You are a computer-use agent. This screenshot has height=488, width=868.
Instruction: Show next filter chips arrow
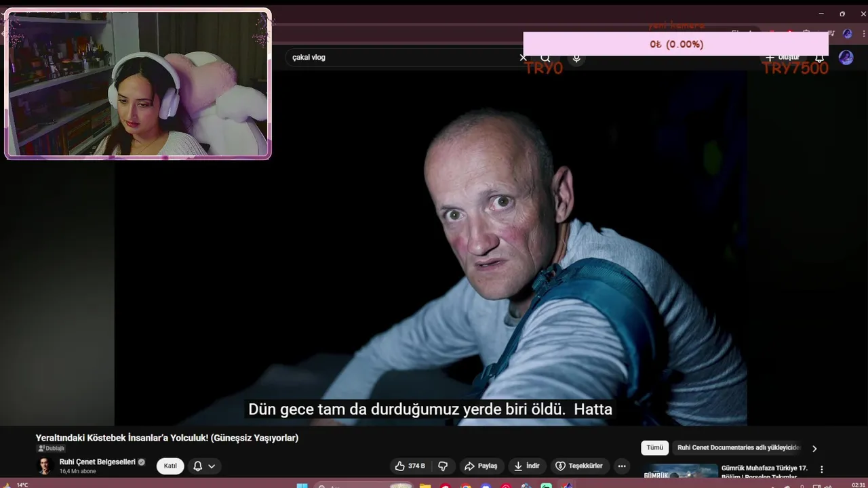pos(814,448)
